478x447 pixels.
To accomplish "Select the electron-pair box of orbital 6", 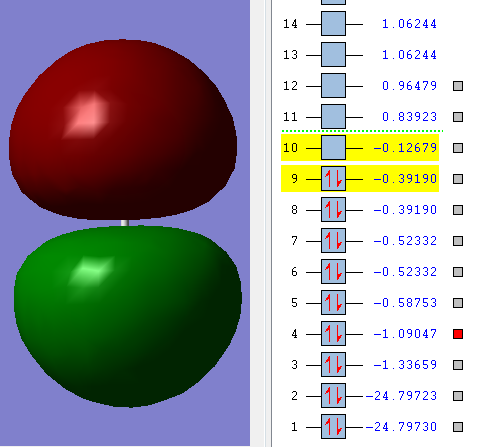I will [x=333, y=272].
